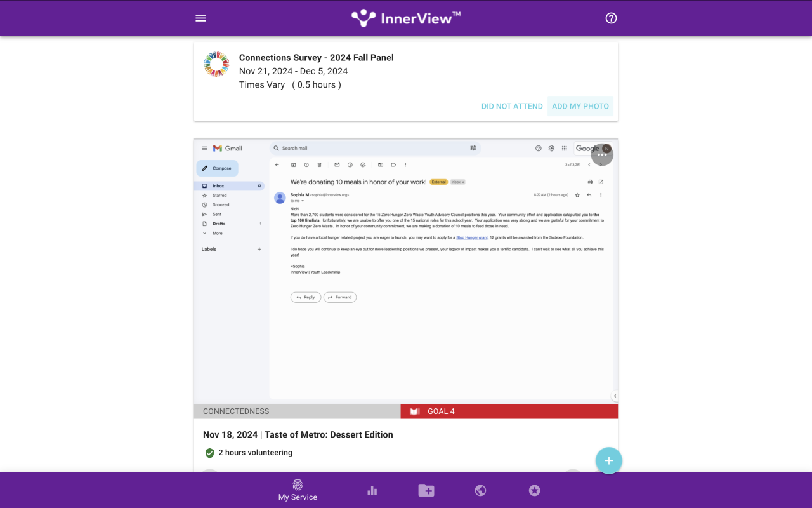The image size is (812, 508).
Task: Click the report spam icon in Gmail toolbar
Action: point(306,165)
